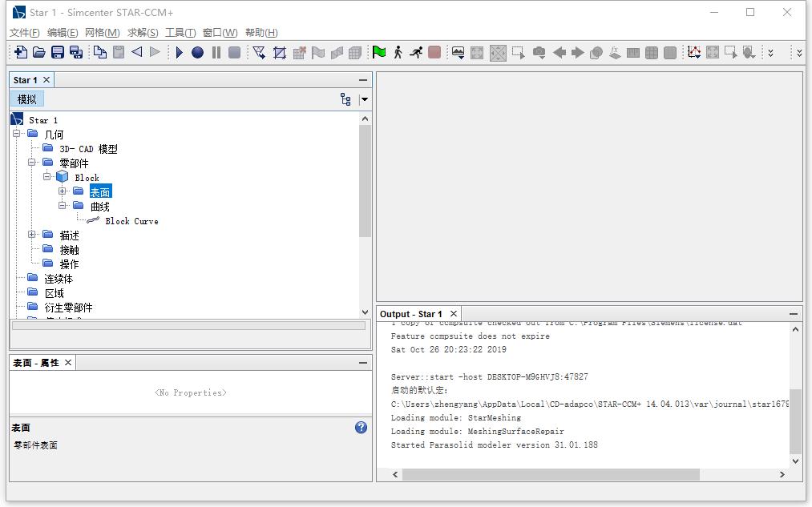Click the 模拟 tab button

click(27, 99)
